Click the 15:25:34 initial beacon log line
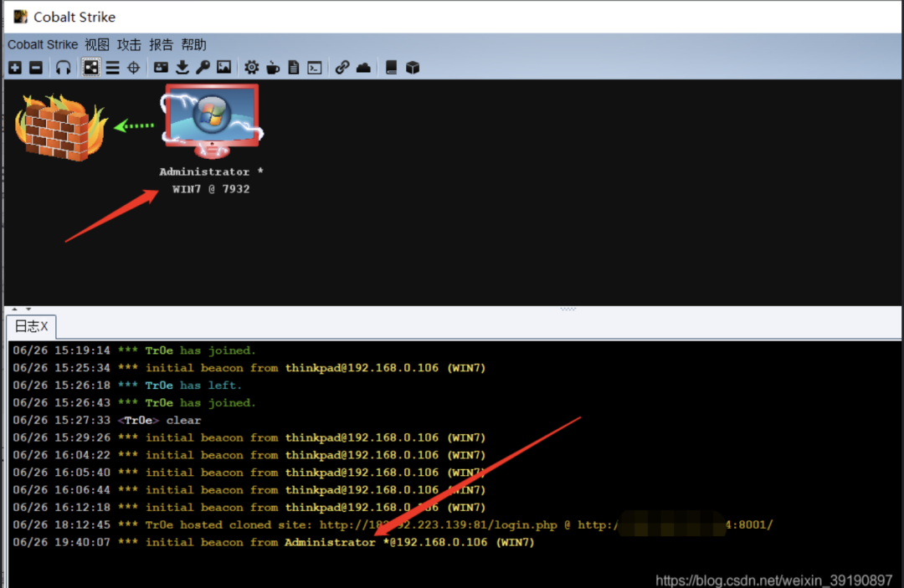Image resolution: width=904 pixels, height=588 pixels. (x=249, y=368)
